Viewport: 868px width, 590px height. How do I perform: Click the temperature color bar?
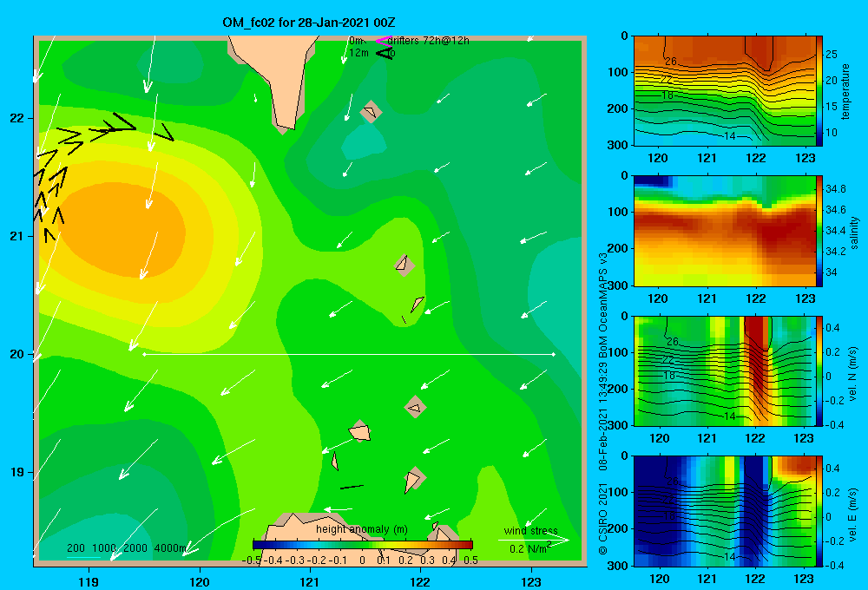819,91
